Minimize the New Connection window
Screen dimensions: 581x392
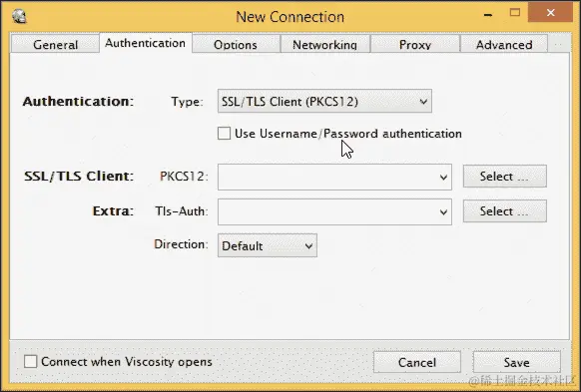pyautogui.click(x=488, y=14)
